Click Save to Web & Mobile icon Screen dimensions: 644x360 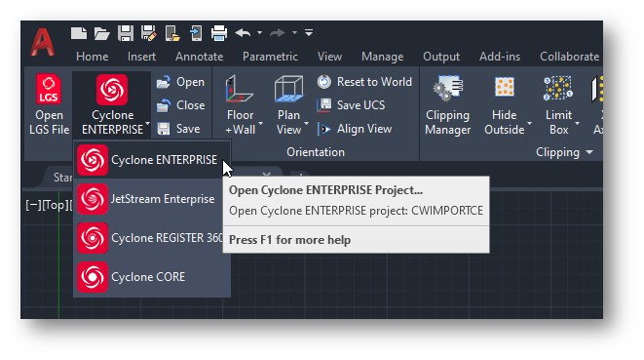tap(196, 33)
